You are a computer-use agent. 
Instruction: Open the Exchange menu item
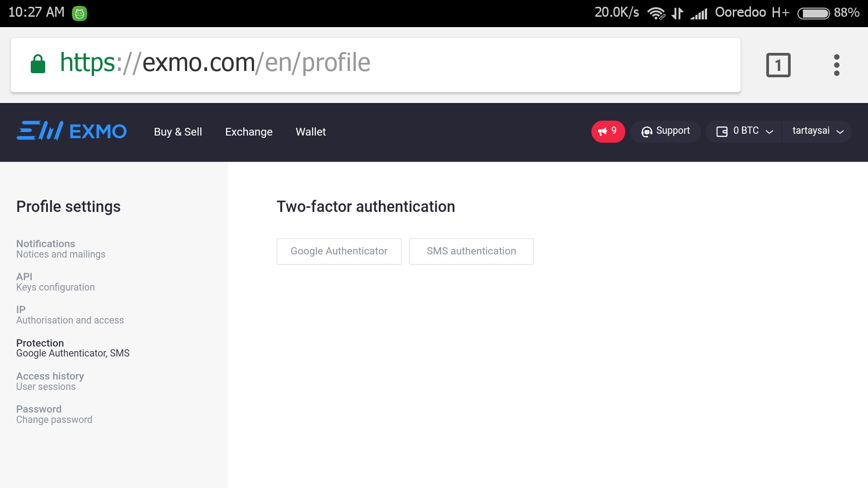pyautogui.click(x=249, y=131)
